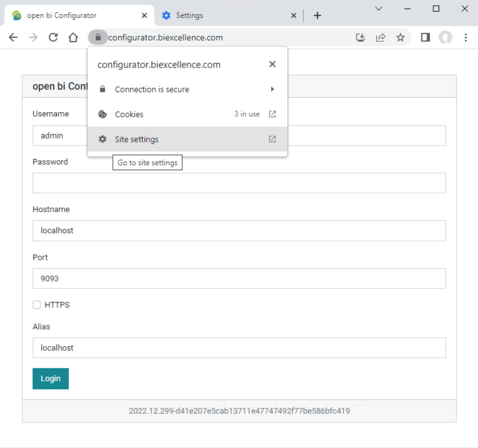Reload the current page
Image resolution: width=478 pixels, height=448 pixels.
pyautogui.click(x=53, y=37)
